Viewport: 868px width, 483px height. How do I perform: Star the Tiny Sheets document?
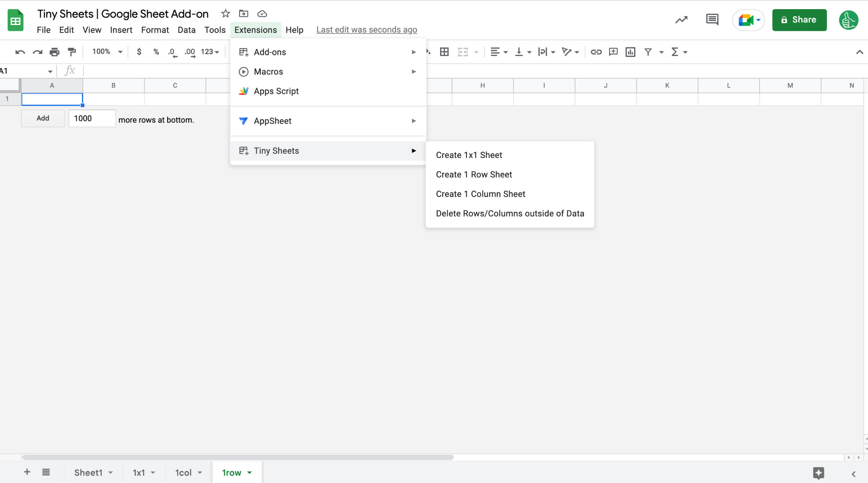225,14
